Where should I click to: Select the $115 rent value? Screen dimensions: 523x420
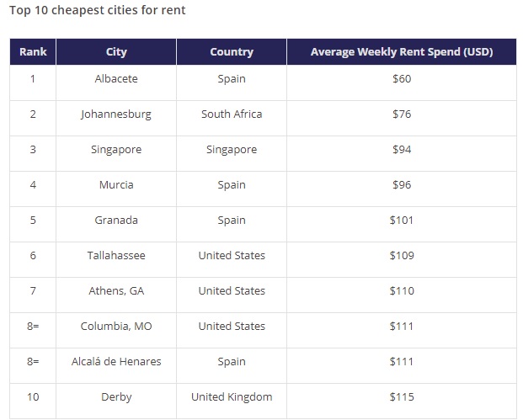[x=402, y=396]
